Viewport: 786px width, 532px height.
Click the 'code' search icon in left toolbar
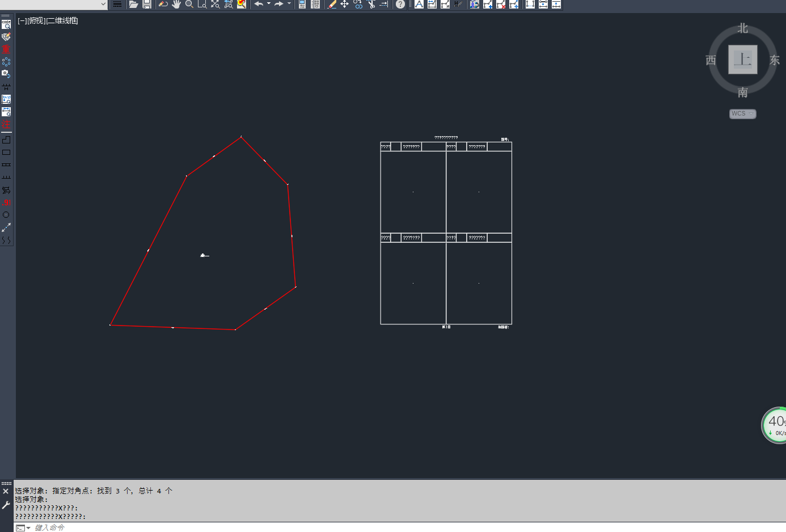6,24
